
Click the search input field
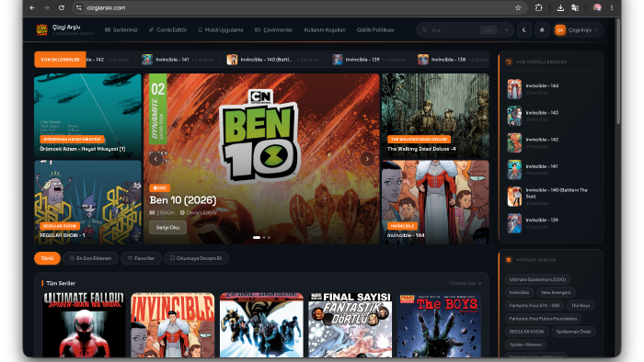point(454,30)
